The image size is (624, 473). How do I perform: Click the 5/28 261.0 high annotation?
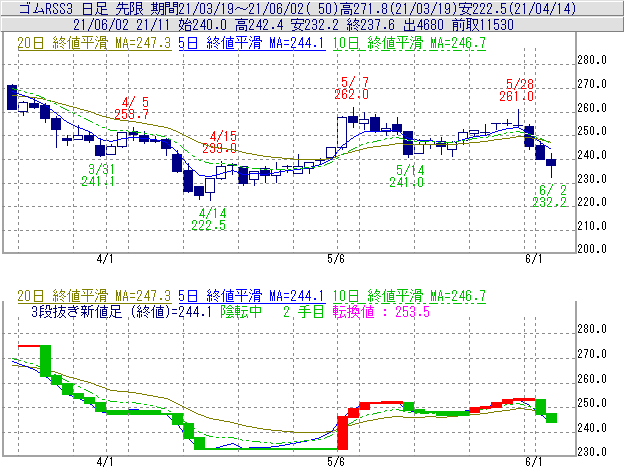(x=517, y=90)
